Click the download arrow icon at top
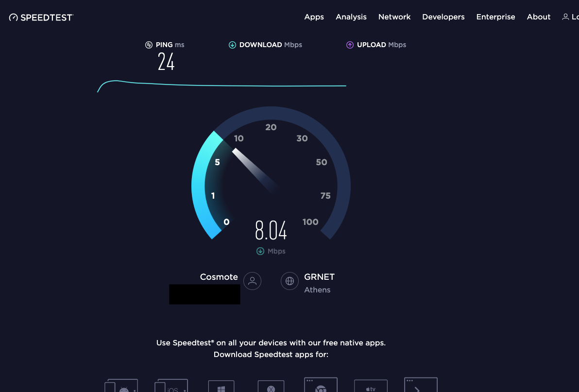Screen dimensions: 579x392 232,45
